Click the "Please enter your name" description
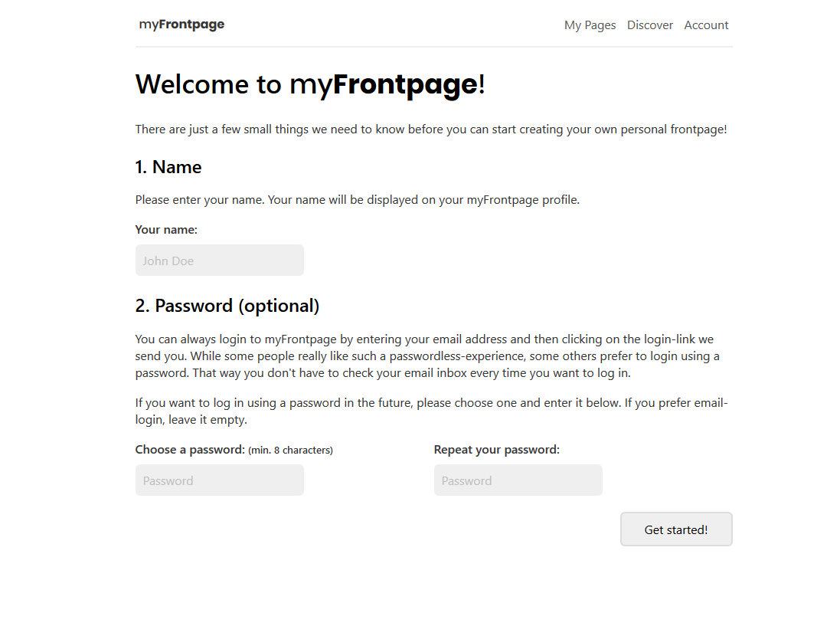This screenshot has height=626, width=840. click(358, 200)
